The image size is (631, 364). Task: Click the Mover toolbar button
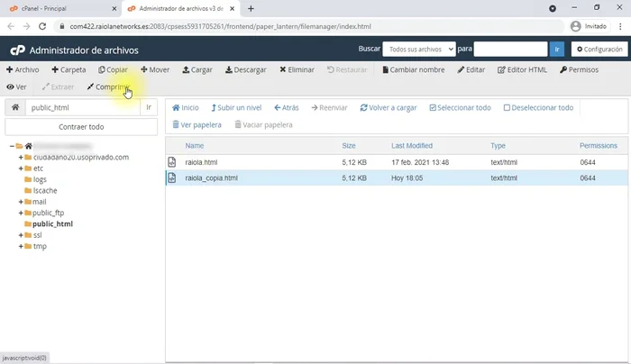pyautogui.click(x=155, y=69)
